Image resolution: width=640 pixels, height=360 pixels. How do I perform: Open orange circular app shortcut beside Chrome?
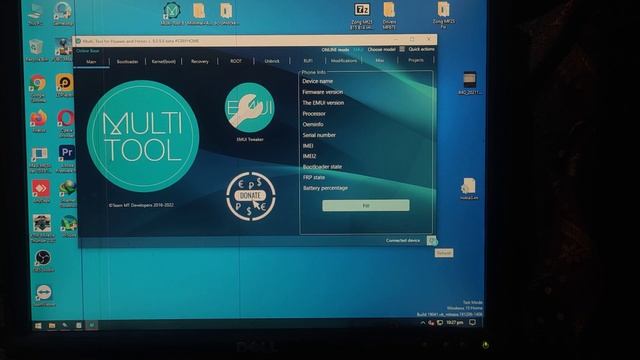click(65, 85)
